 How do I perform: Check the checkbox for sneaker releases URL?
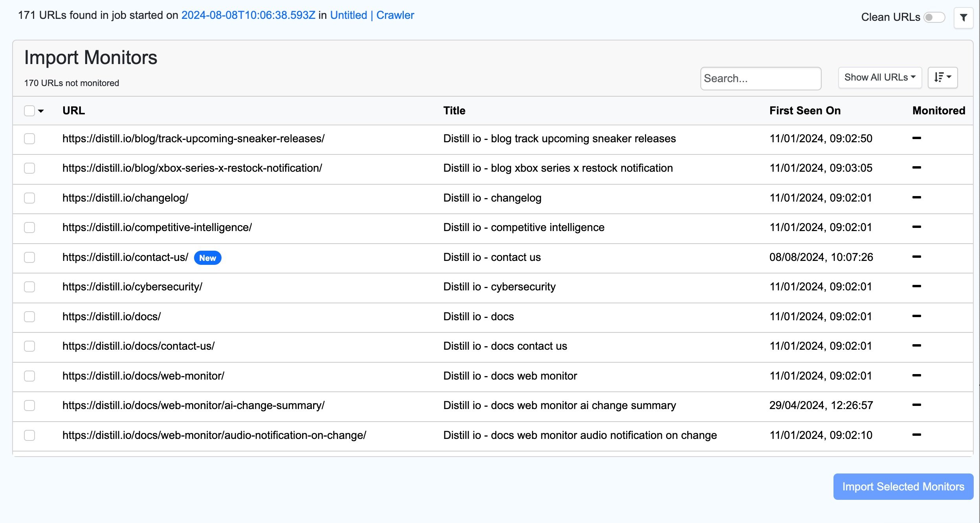pyautogui.click(x=30, y=139)
